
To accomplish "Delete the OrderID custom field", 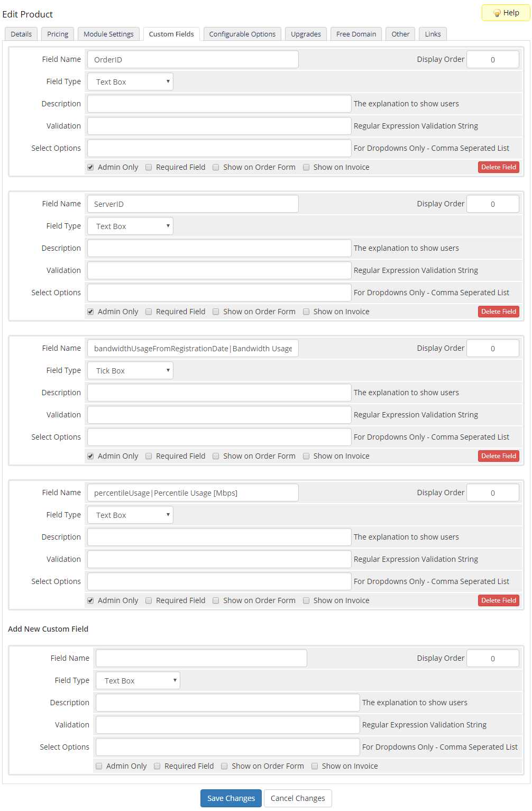I will [x=498, y=167].
